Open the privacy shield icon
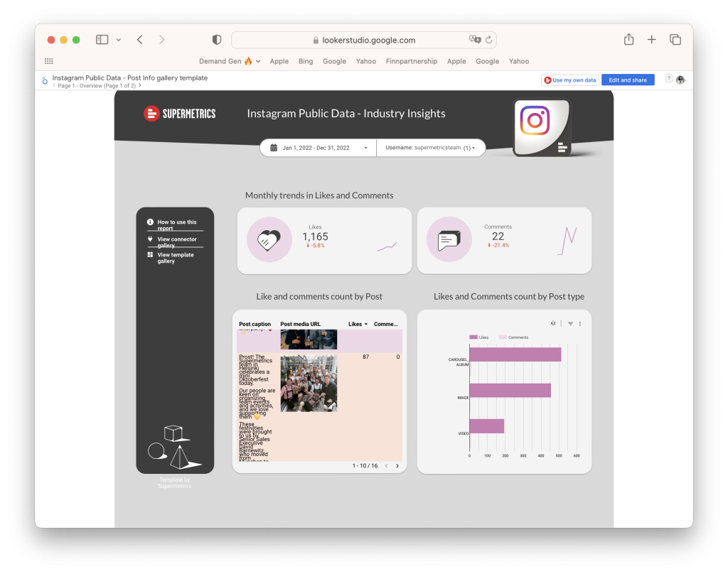 tap(217, 40)
